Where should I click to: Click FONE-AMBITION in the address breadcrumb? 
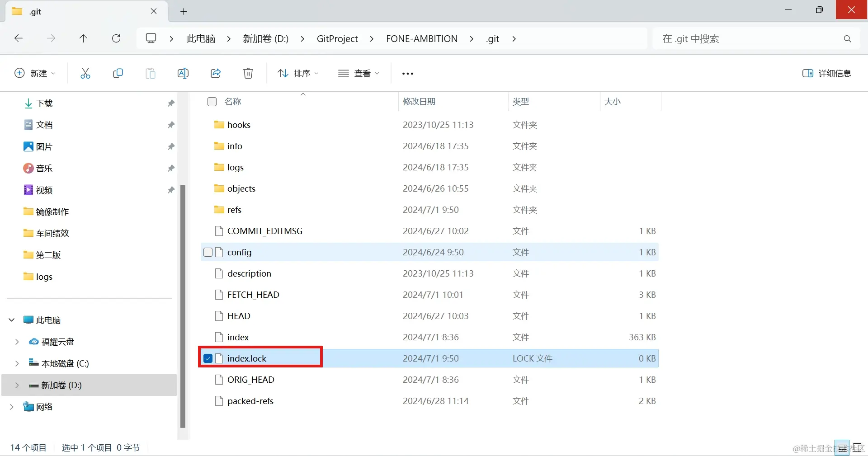coord(422,39)
